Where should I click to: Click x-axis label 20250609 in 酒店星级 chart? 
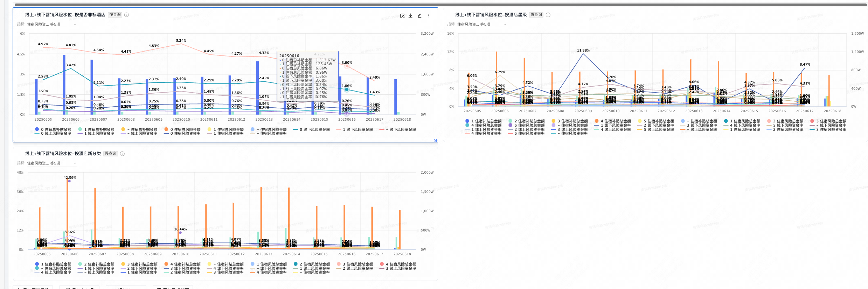(583, 111)
